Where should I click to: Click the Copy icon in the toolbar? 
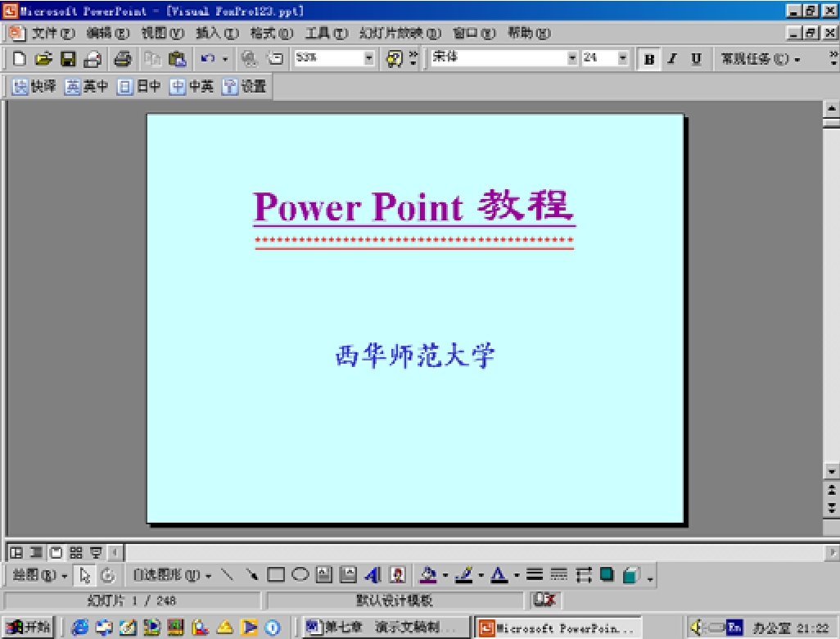pos(152,58)
